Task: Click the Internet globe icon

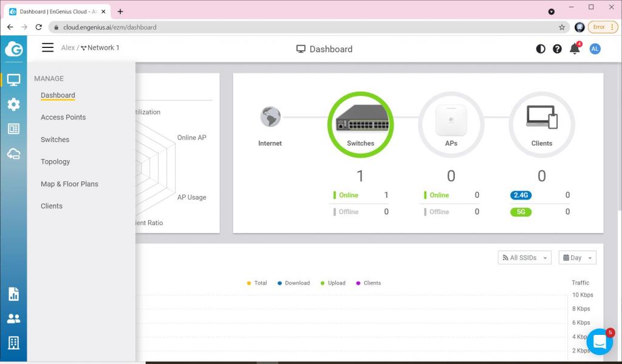Action: tap(270, 117)
